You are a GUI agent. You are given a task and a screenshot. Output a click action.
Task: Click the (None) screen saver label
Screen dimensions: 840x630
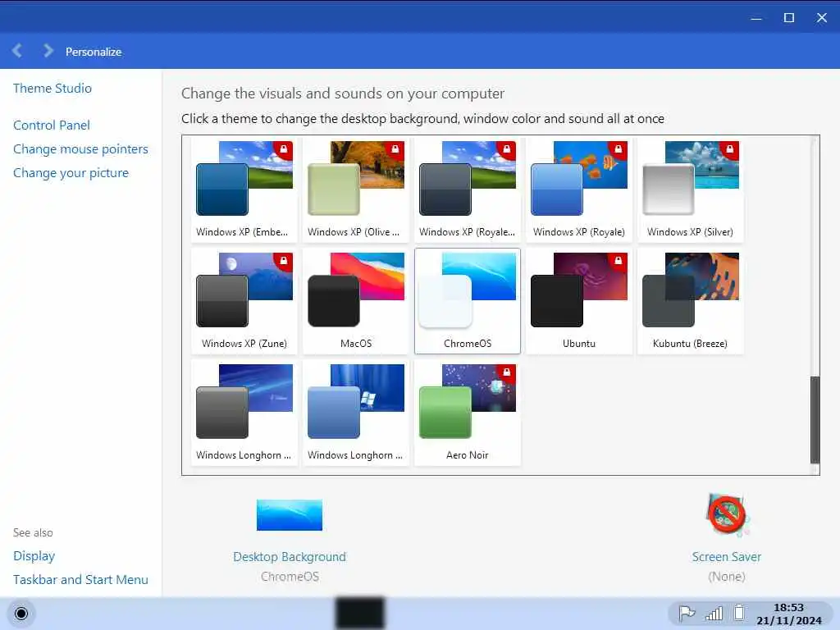pyautogui.click(x=727, y=577)
